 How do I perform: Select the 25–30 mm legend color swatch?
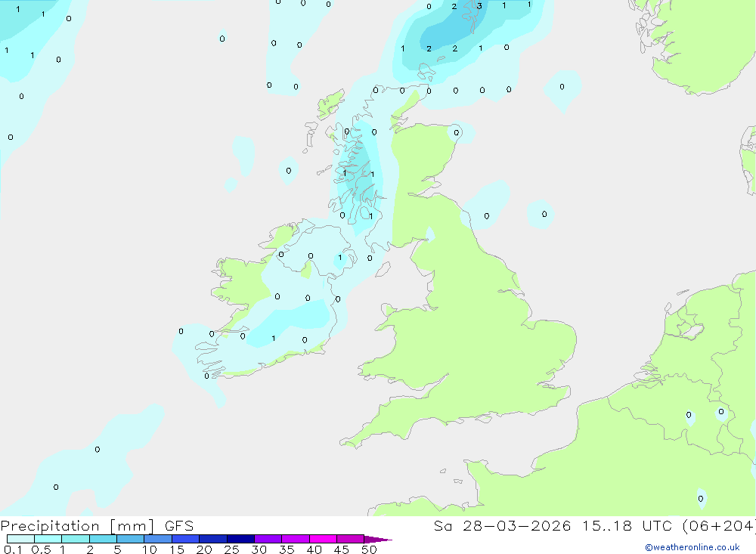click(x=240, y=539)
